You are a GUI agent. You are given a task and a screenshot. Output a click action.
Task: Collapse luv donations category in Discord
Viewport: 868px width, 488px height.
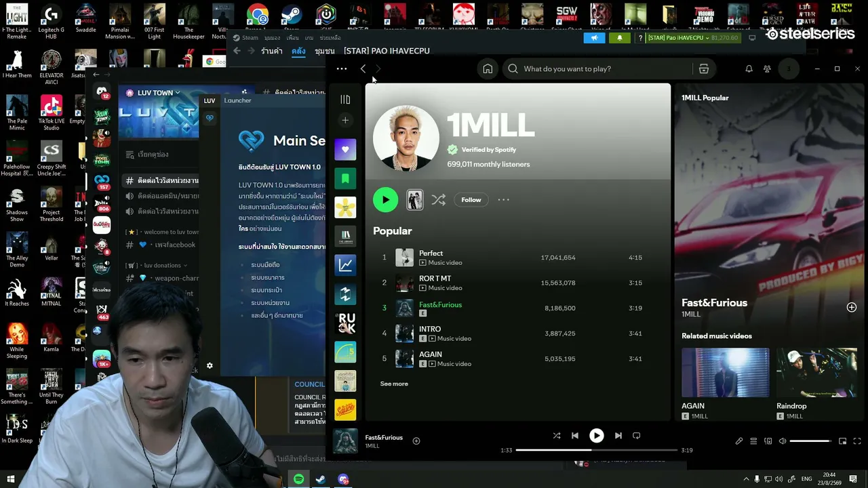pos(157,266)
